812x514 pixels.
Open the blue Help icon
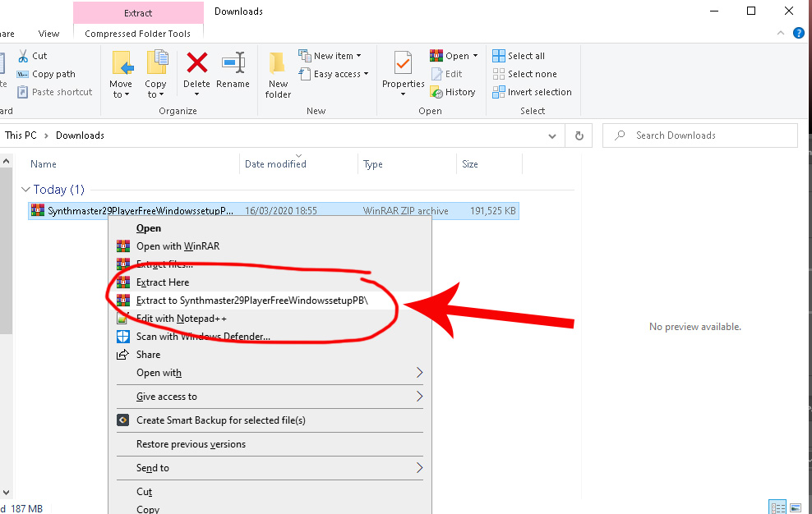[x=799, y=33]
